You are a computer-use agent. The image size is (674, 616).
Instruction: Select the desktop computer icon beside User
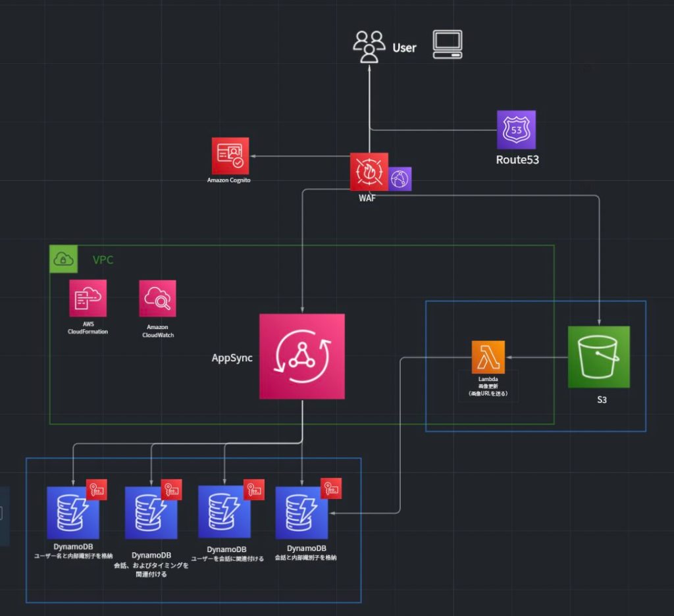click(448, 44)
